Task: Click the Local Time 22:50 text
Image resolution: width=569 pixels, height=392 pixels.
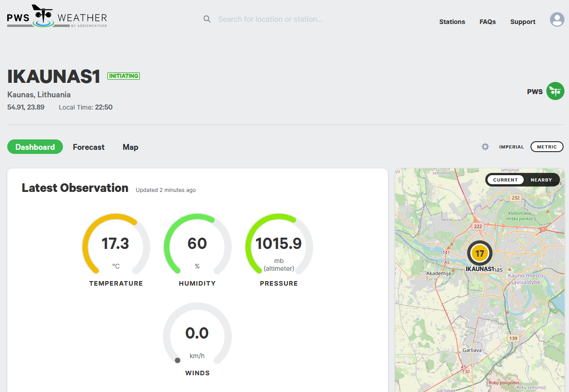Action: pos(86,107)
